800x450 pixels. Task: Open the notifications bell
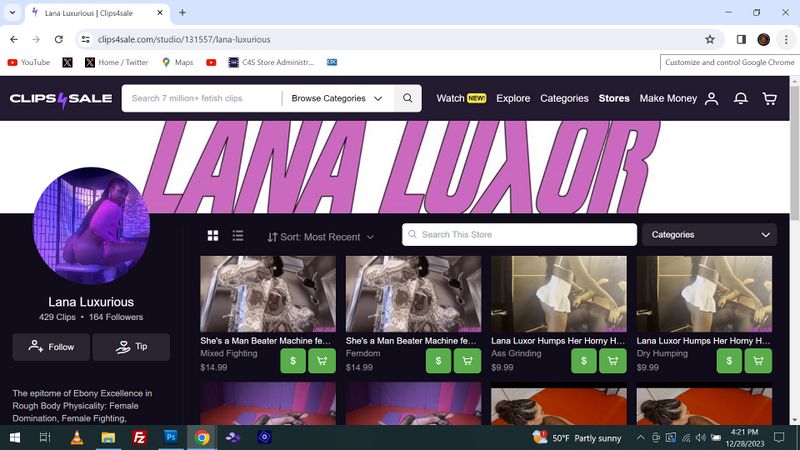click(741, 98)
